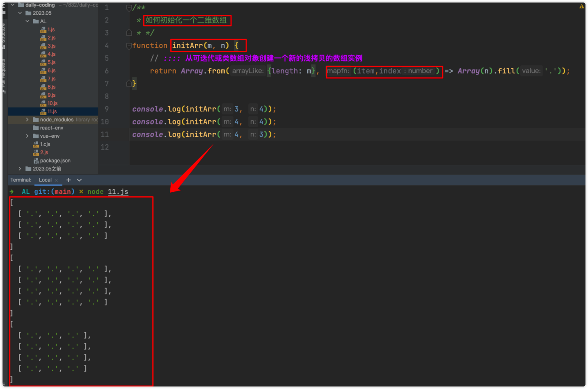This screenshot has width=588, height=389.
Task: Open the terminal options dropdown chevron
Action: (79, 180)
